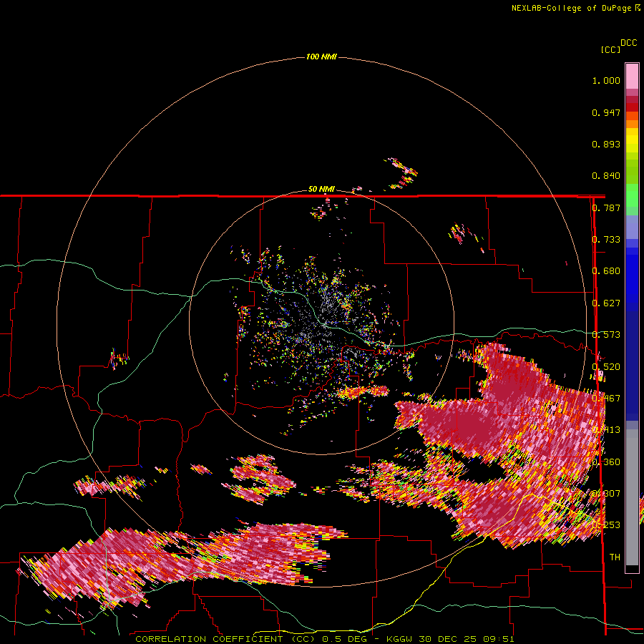Click the 0.733 color scale value
Viewport: 644px width, 644px height.
point(606,240)
